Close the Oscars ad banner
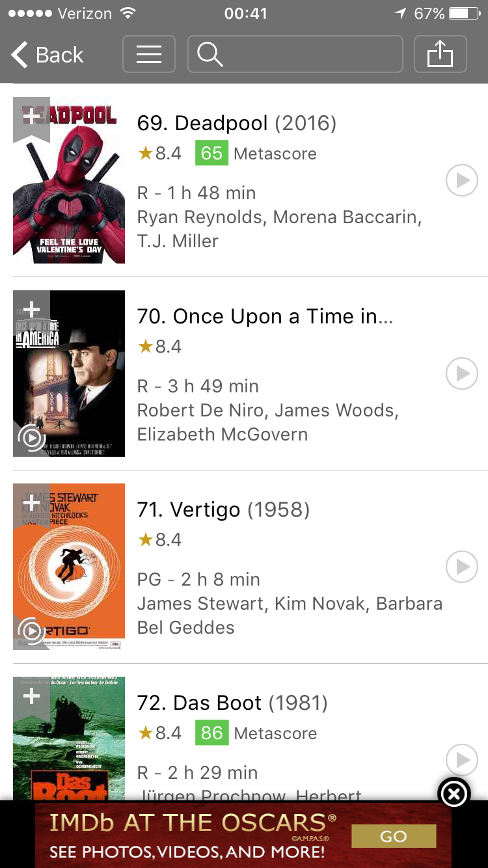 pyautogui.click(x=454, y=793)
